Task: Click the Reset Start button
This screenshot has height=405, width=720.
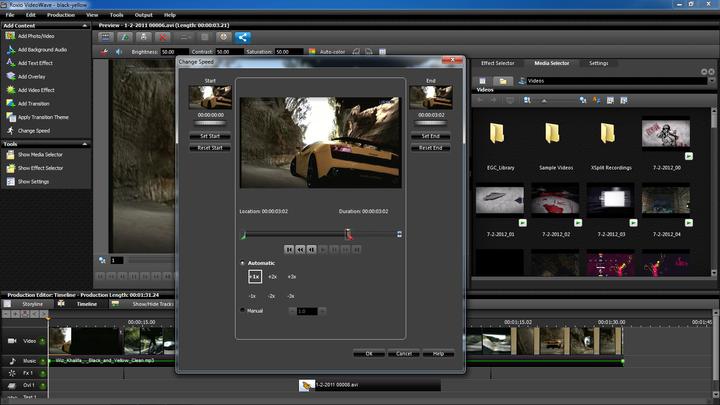Action: click(x=210, y=148)
